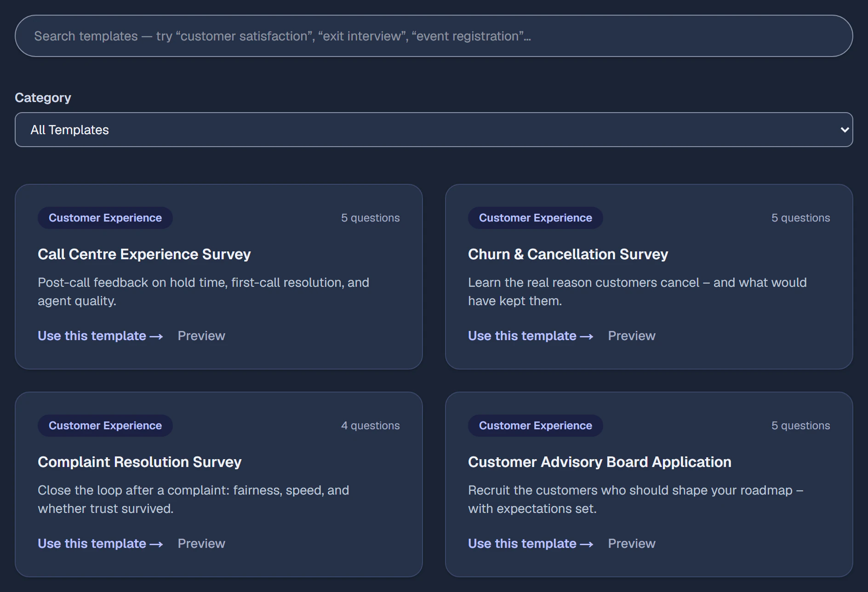Click the 4 questions count on Complaint card

pyautogui.click(x=371, y=426)
